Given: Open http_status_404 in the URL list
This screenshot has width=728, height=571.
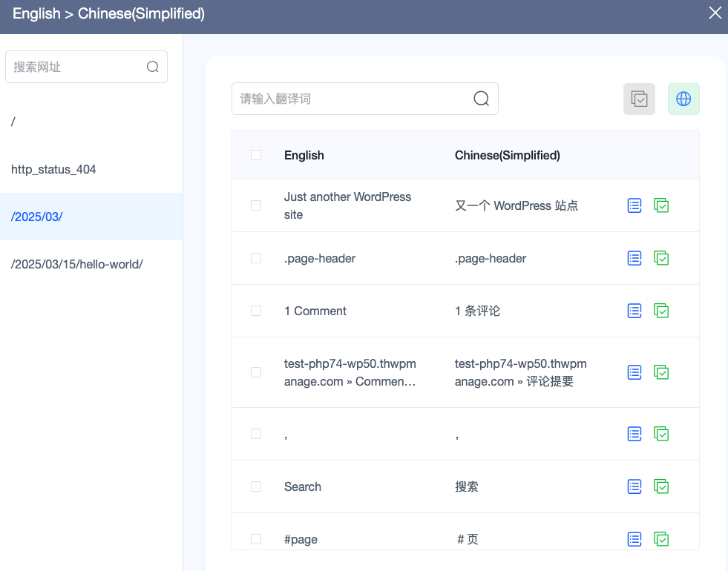Looking at the screenshot, I should [53, 169].
